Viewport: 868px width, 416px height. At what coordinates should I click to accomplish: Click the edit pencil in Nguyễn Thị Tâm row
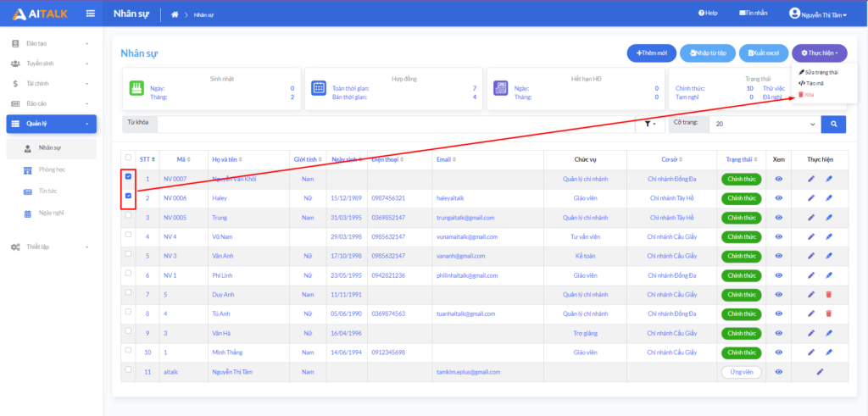tap(820, 372)
